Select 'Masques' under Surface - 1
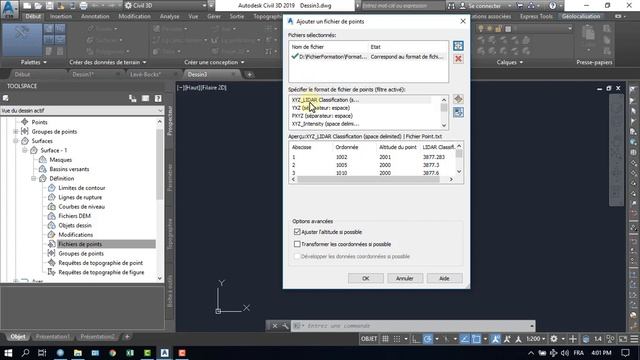 [60, 160]
